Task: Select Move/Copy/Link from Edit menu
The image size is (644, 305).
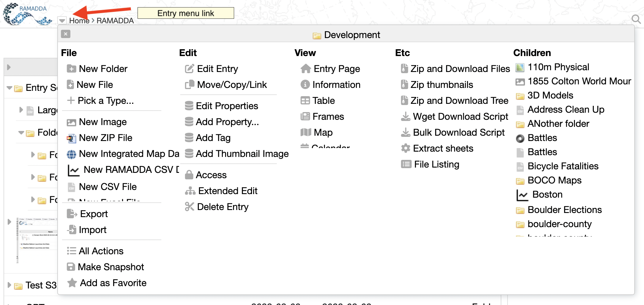Action: click(232, 85)
